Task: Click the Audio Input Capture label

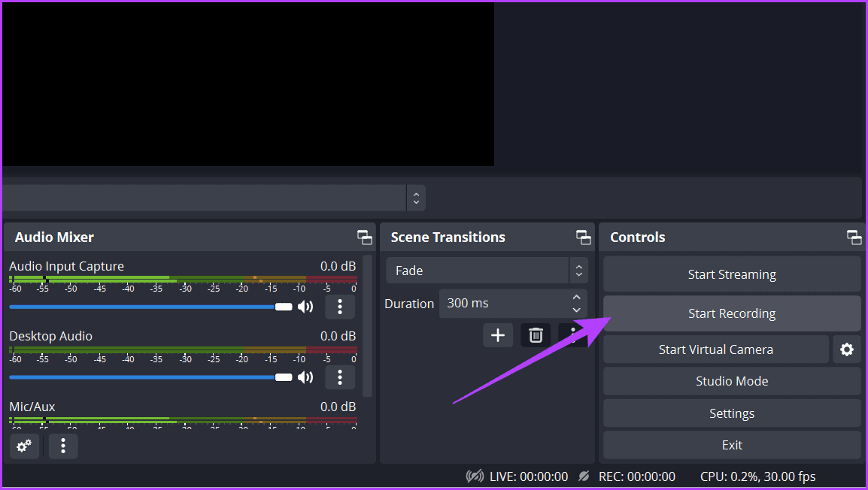Action: tap(66, 266)
